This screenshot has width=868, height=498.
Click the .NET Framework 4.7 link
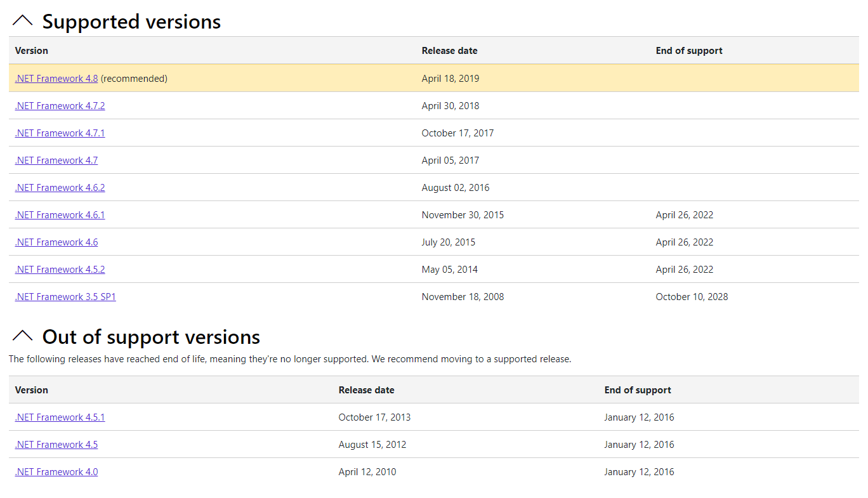(x=56, y=161)
